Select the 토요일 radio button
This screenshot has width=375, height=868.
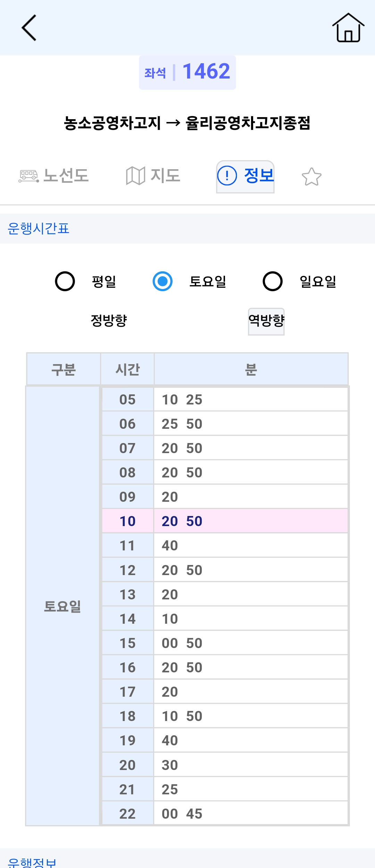162,281
